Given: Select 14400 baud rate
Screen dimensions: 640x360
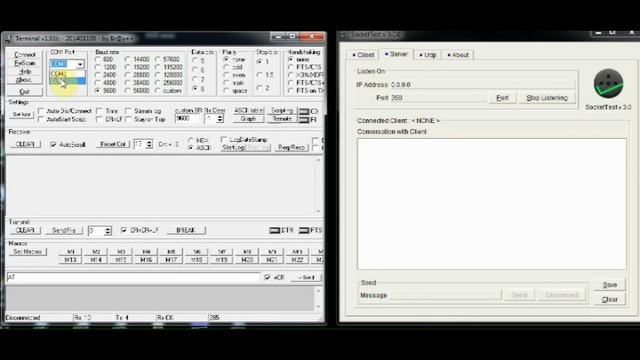Looking at the screenshot, I should pyautogui.click(x=128, y=60).
